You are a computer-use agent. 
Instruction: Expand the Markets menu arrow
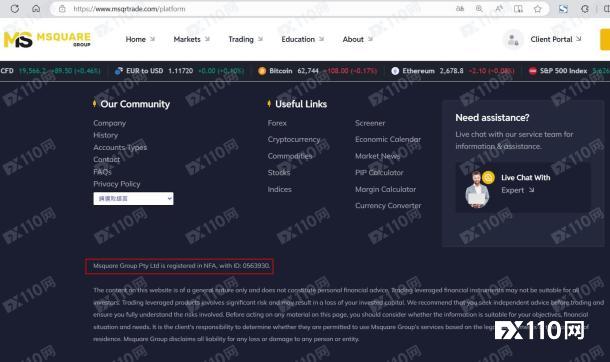207,39
